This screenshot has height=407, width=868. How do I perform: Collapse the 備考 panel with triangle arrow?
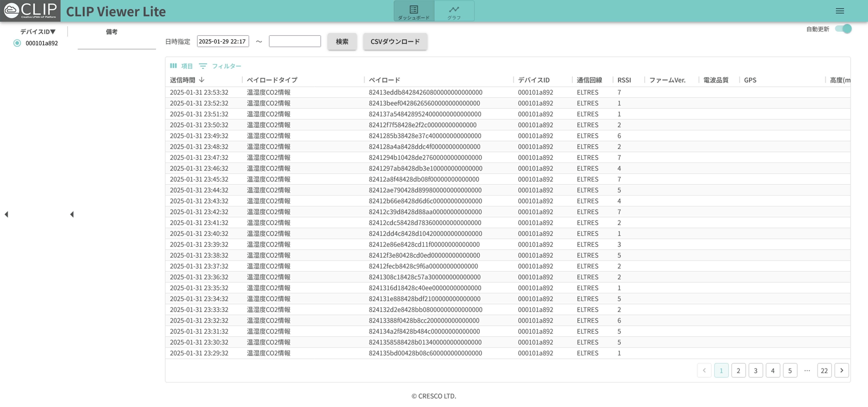click(72, 214)
